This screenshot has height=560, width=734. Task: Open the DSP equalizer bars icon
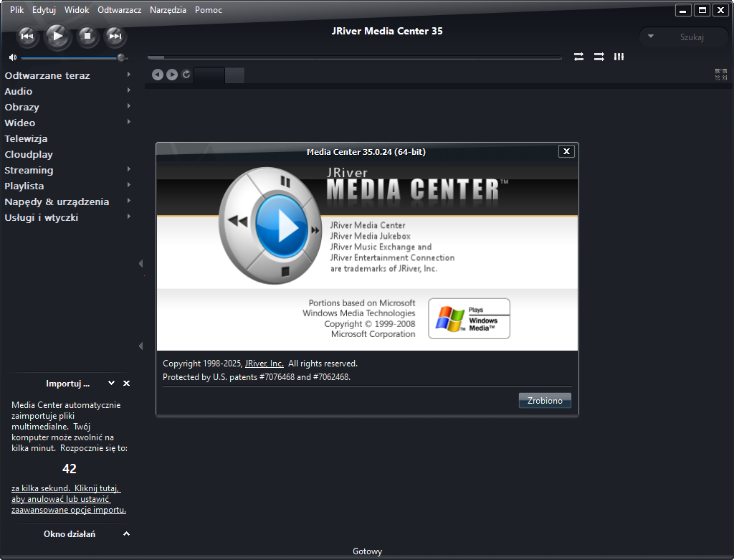[x=619, y=57]
